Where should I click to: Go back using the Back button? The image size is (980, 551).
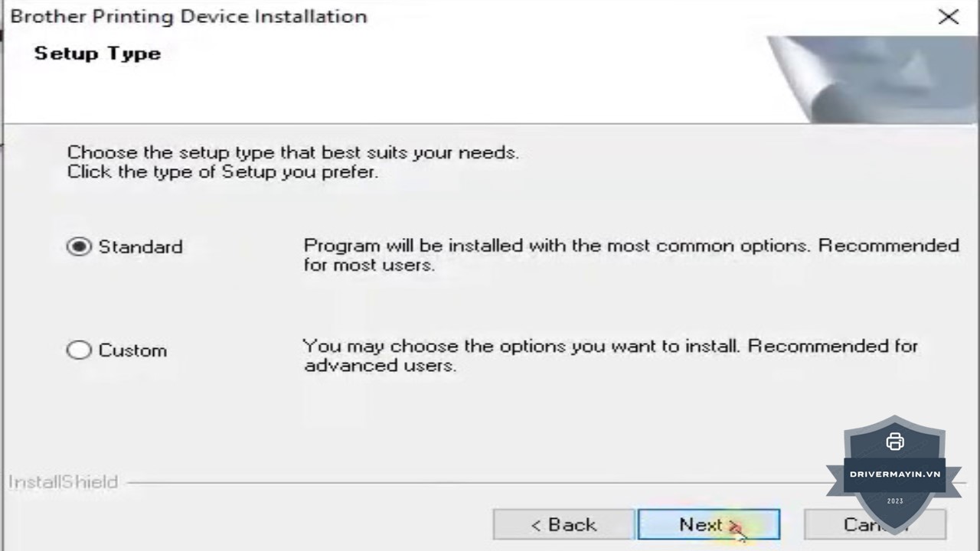563,525
